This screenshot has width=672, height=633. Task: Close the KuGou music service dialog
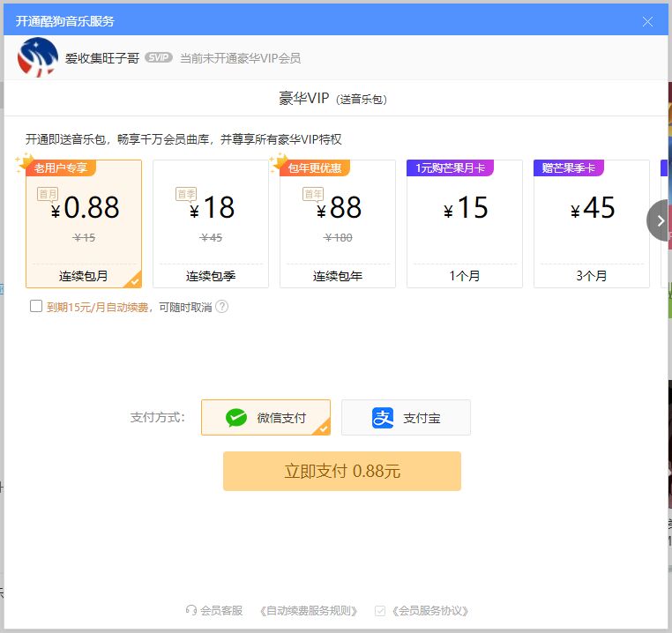point(647,21)
